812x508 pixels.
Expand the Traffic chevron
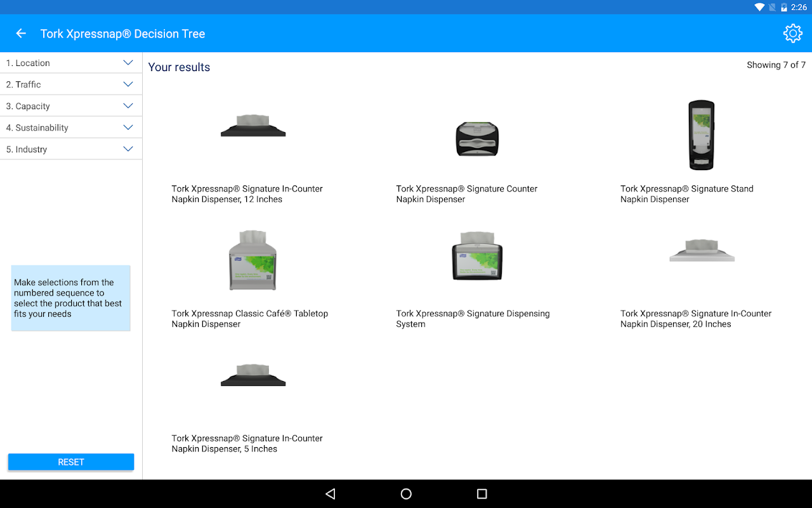click(128, 84)
